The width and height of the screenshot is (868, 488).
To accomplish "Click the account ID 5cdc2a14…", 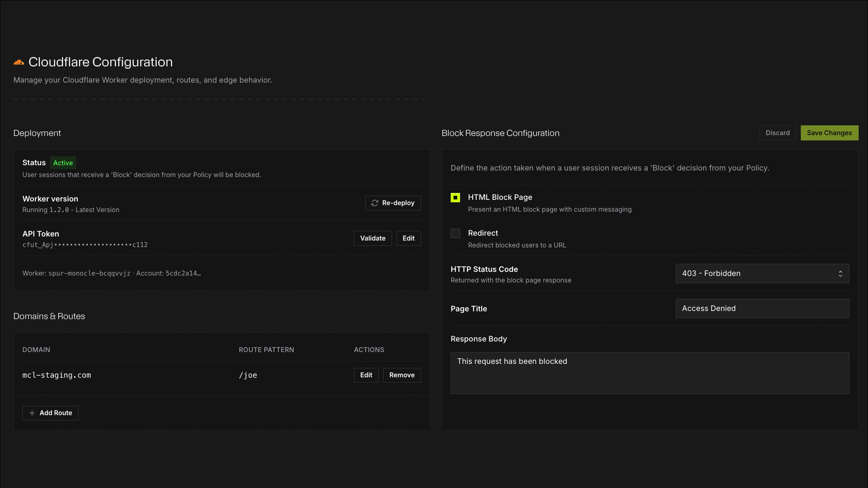I will (183, 274).
